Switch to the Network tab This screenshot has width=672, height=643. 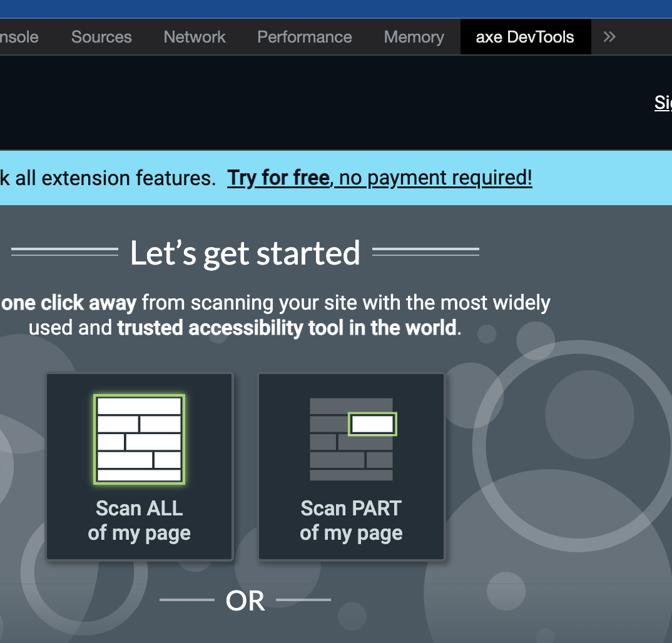(194, 36)
